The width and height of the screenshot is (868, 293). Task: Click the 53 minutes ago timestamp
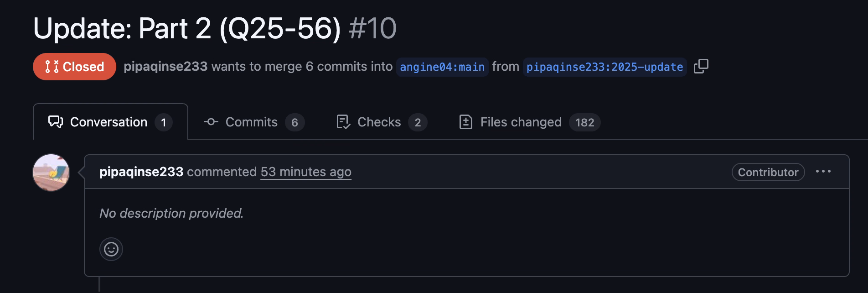tap(306, 172)
